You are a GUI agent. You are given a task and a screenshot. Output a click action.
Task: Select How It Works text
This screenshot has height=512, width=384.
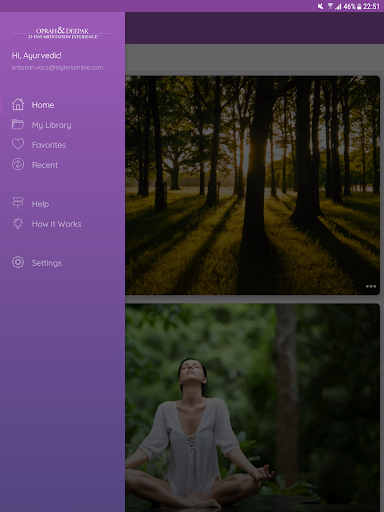[56, 224]
